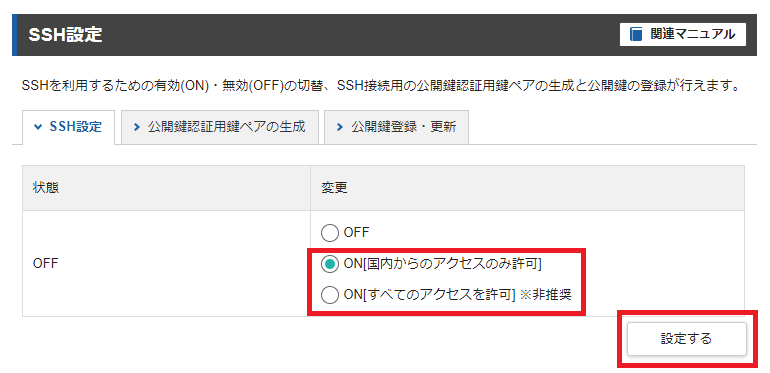Click the down chevron on SSH設定 tab
Viewport: 770px width, 373px height.
38,127
